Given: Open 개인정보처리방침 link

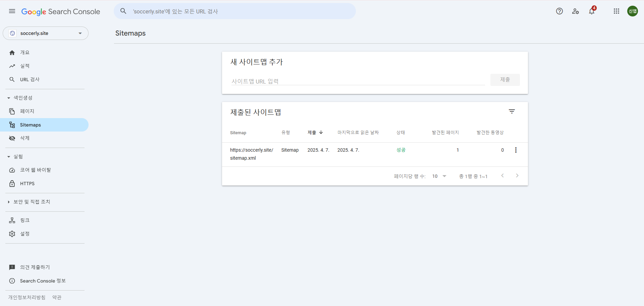Looking at the screenshot, I should pos(27,297).
